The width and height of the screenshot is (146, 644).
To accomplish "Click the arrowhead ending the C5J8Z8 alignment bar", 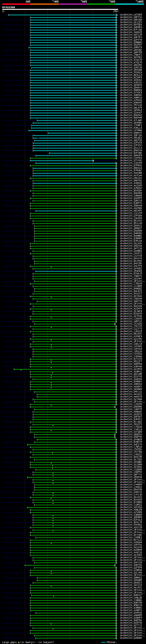I will click(115, 324).
